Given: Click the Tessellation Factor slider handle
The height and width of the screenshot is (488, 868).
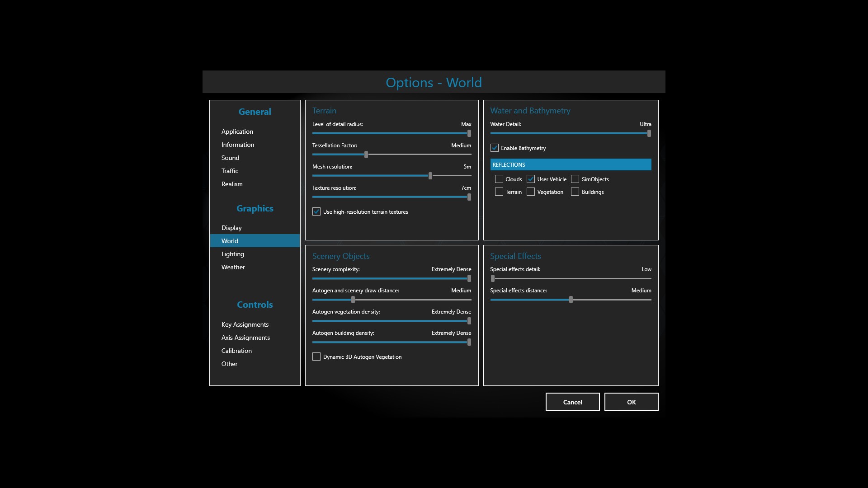Looking at the screenshot, I should (366, 155).
